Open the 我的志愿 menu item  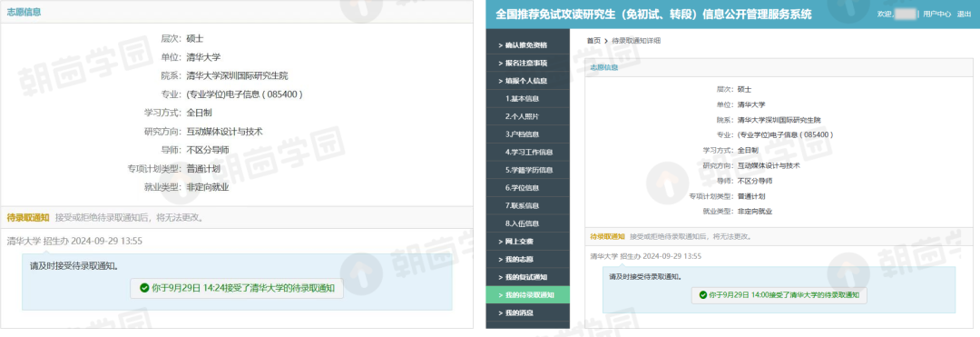527,259
